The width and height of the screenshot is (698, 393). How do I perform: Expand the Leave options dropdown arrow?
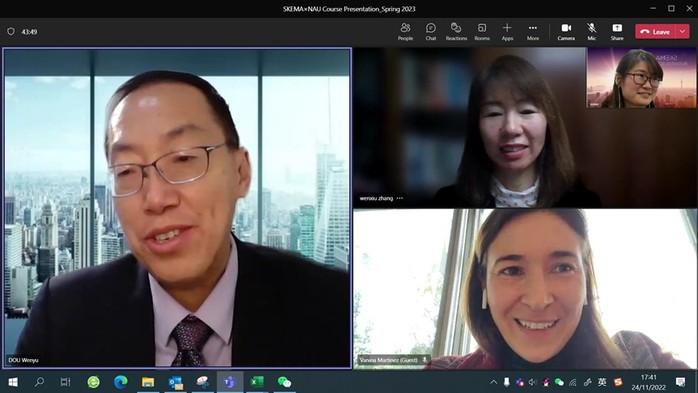(682, 32)
